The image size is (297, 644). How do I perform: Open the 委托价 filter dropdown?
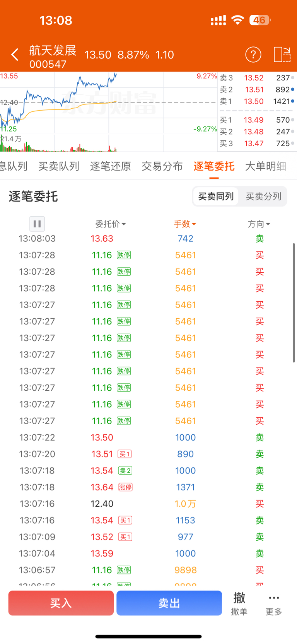point(111,224)
